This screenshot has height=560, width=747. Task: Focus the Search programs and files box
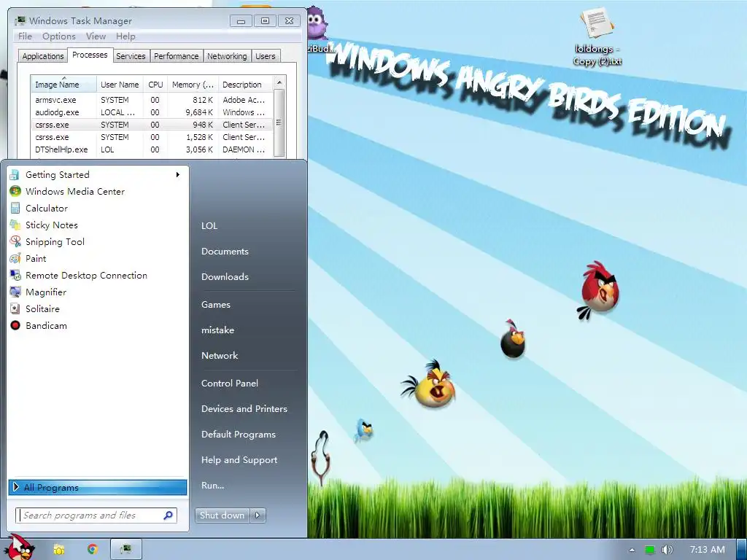(96, 516)
